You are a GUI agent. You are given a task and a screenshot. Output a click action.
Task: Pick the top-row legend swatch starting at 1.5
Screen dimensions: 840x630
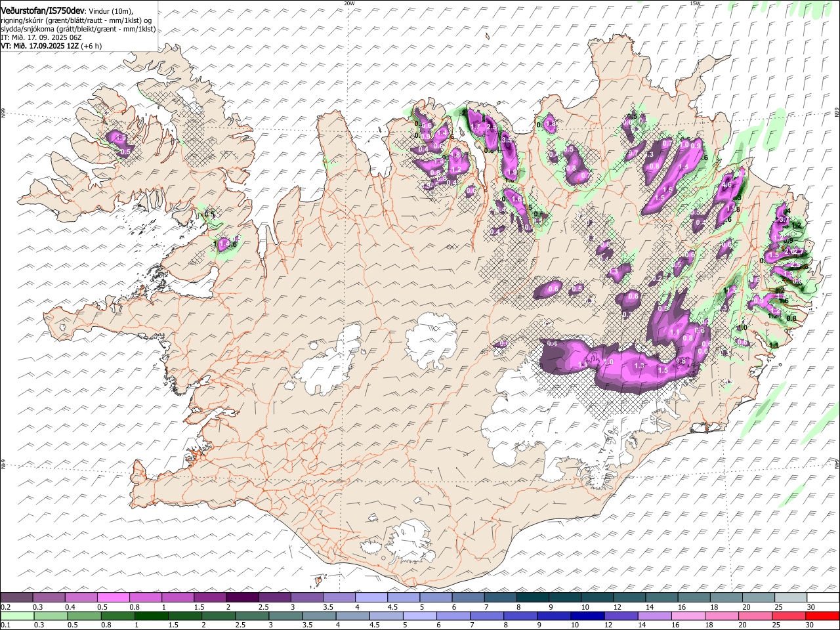coord(210,597)
